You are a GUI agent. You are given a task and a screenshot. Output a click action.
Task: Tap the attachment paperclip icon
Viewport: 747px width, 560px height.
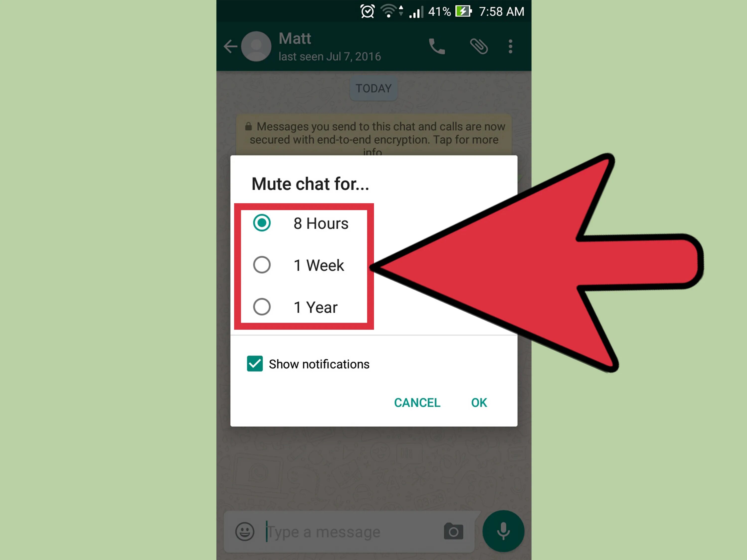coord(476,47)
